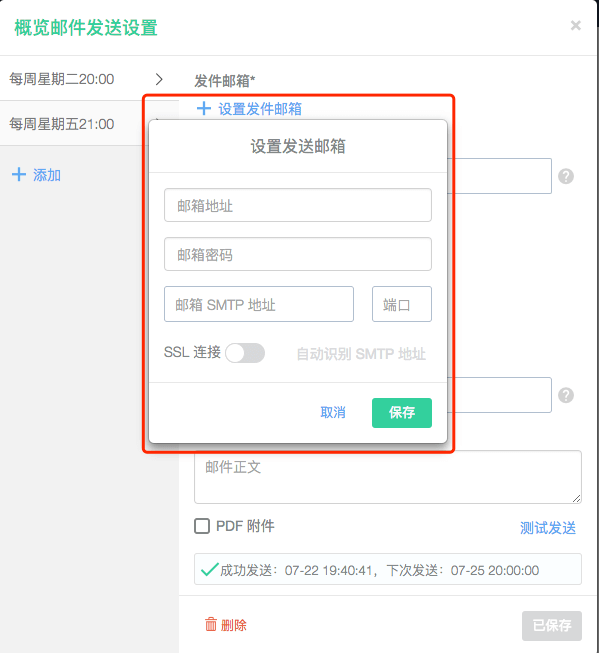Click the green 保存 button

click(x=402, y=413)
